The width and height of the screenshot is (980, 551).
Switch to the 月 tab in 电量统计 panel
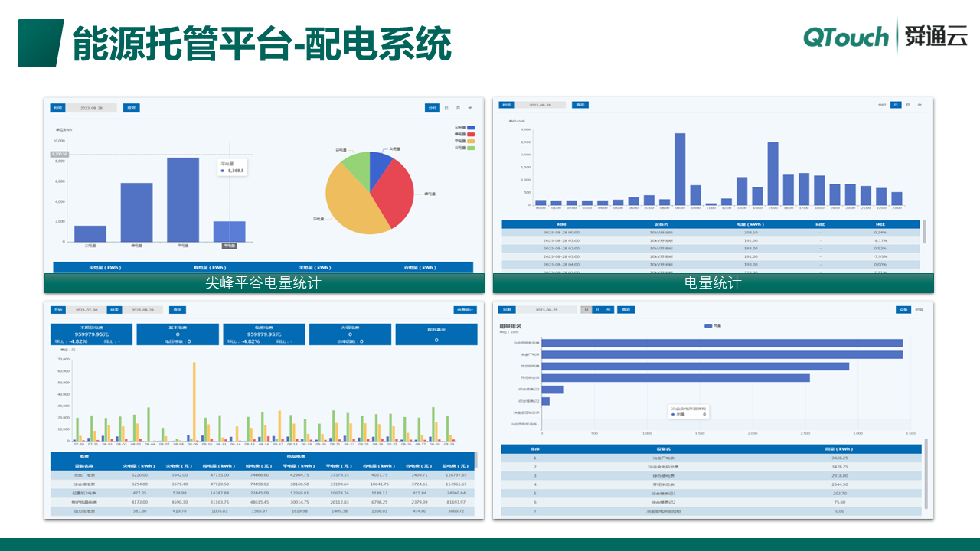[907, 105]
